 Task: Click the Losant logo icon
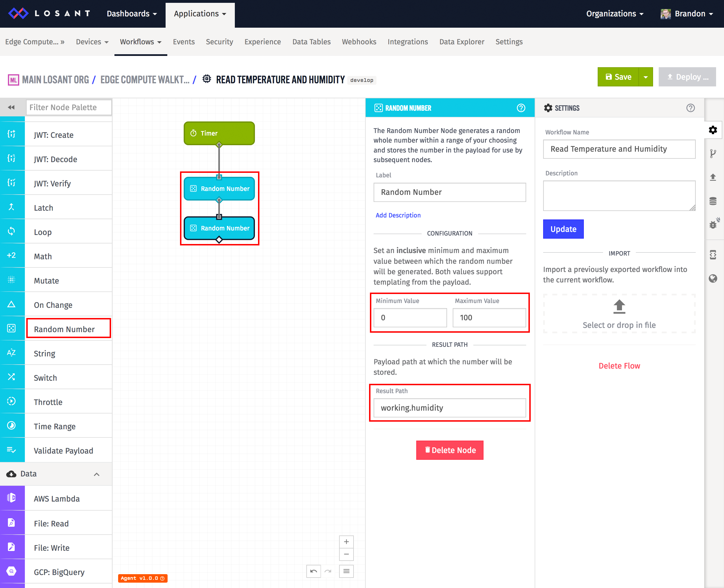pos(18,13)
